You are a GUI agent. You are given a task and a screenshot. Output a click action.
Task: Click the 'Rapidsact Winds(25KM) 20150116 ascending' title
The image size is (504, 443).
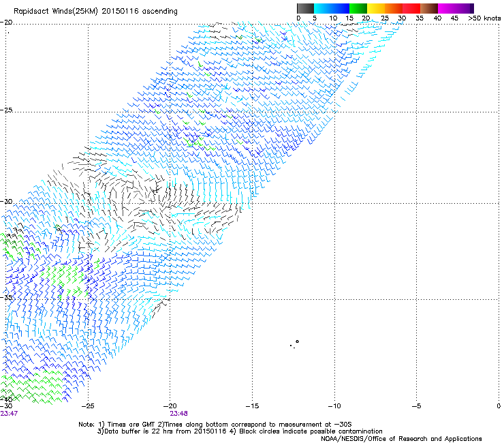[x=95, y=12]
